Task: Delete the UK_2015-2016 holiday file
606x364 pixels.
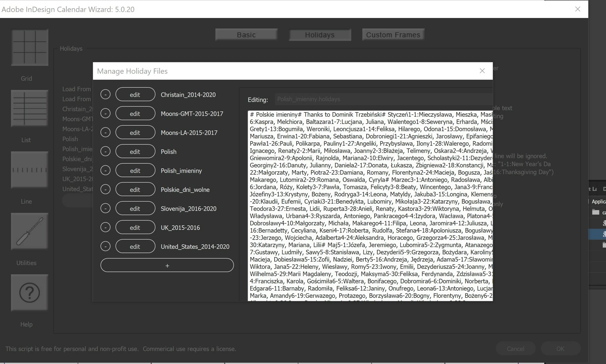Action: (105, 227)
